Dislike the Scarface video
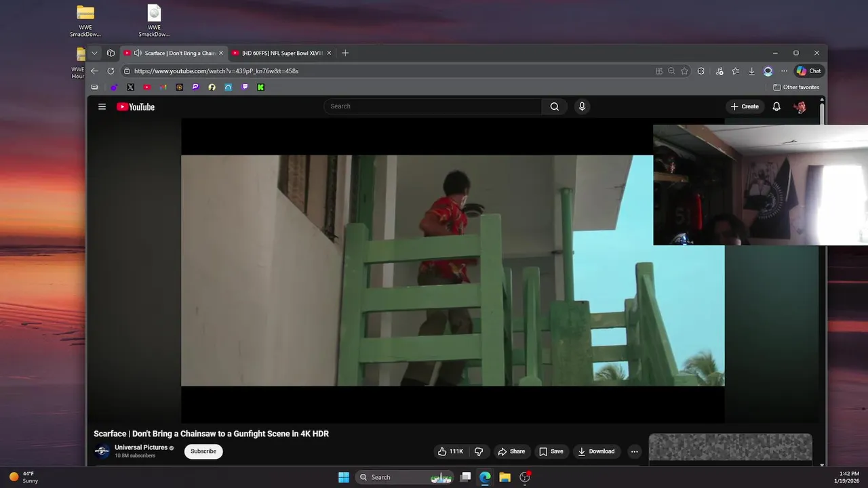 click(x=479, y=451)
